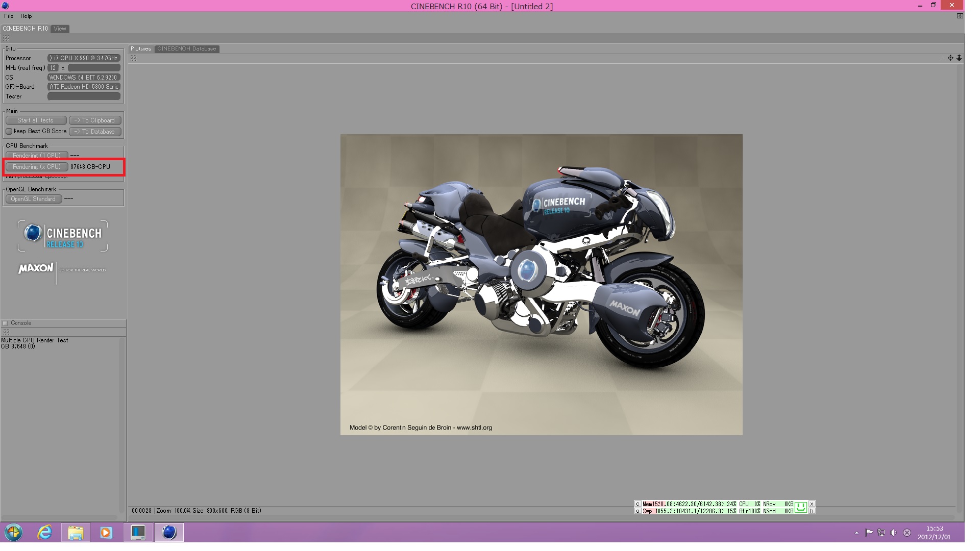The width and height of the screenshot is (980, 551).
Task: Click the picture panel down-arrow icon
Action: click(x=959, y=58)
